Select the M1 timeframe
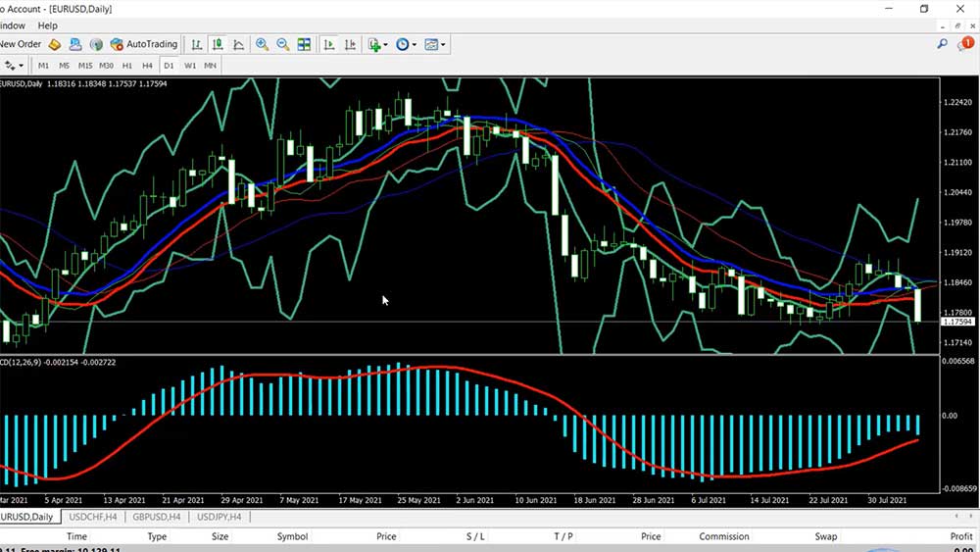Viewport: 980px width, 552px height. coord(43,65)
